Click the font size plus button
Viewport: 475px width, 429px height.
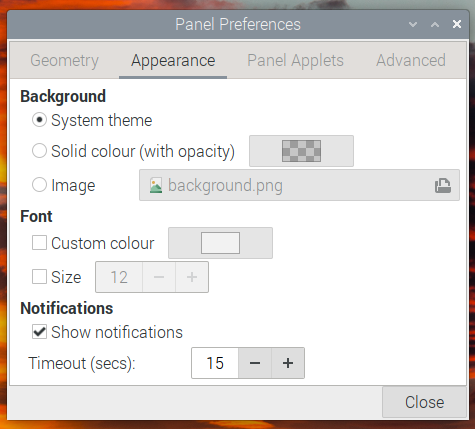[192, 277]
